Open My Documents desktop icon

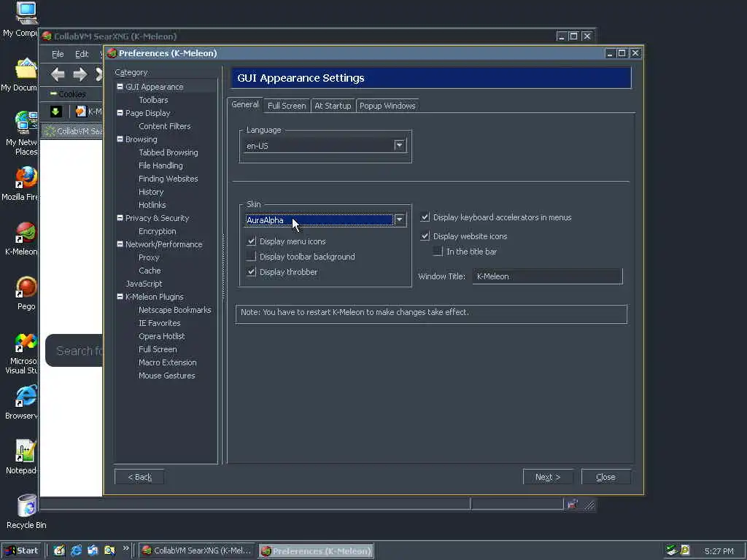click(26, 69)
